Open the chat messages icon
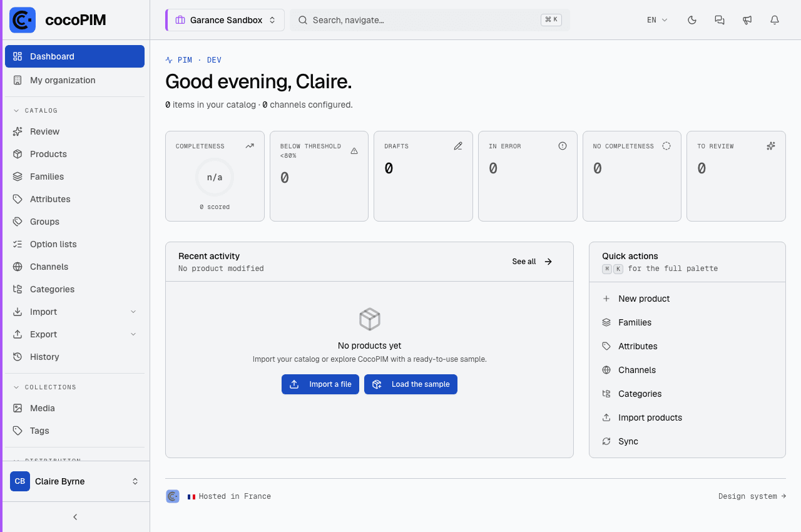 click(720, 20)
